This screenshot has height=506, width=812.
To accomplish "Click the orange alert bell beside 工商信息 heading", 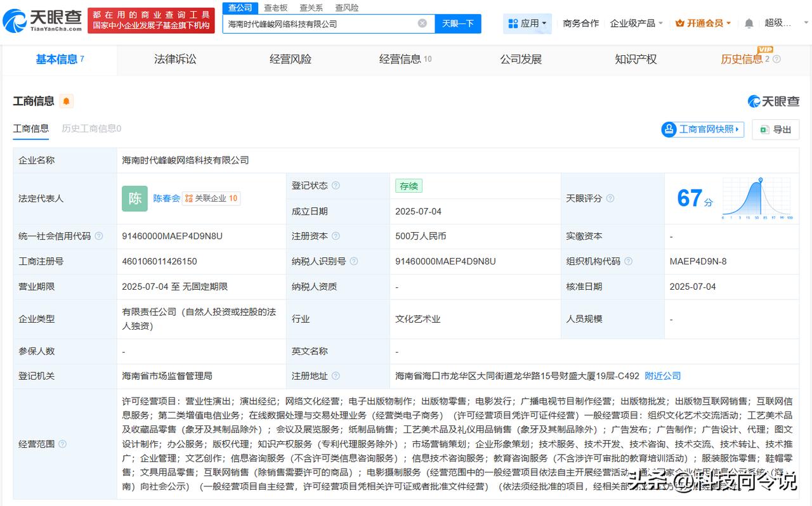I will (67, 101).
